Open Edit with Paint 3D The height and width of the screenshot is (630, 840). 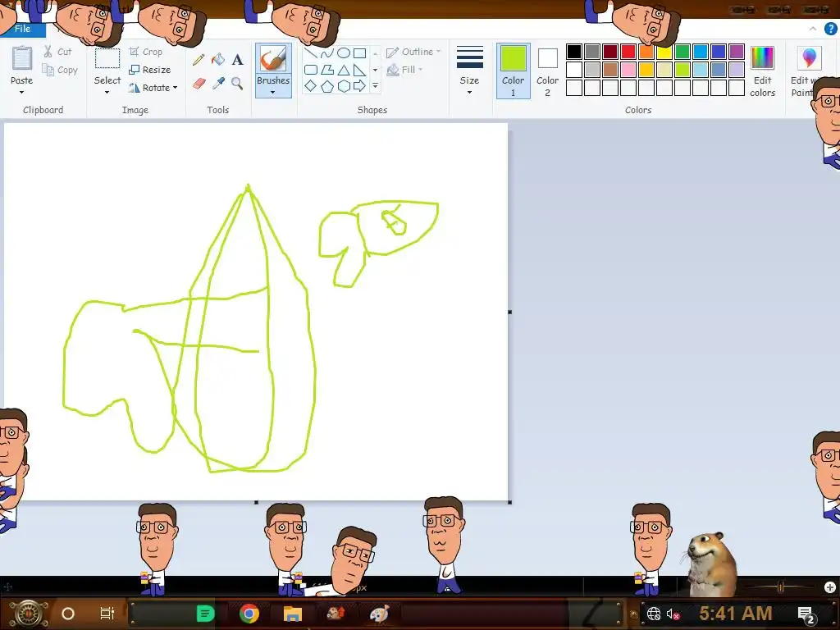pos(809,71)
